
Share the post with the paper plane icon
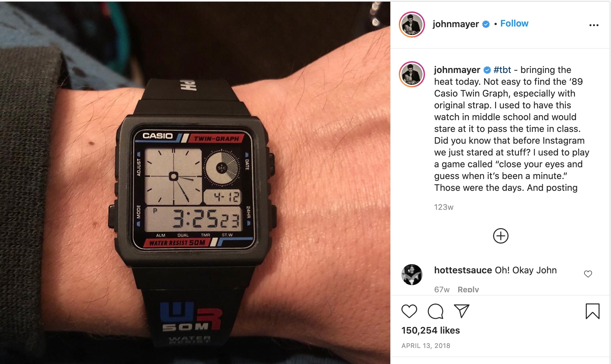click(x=462, y=311)
